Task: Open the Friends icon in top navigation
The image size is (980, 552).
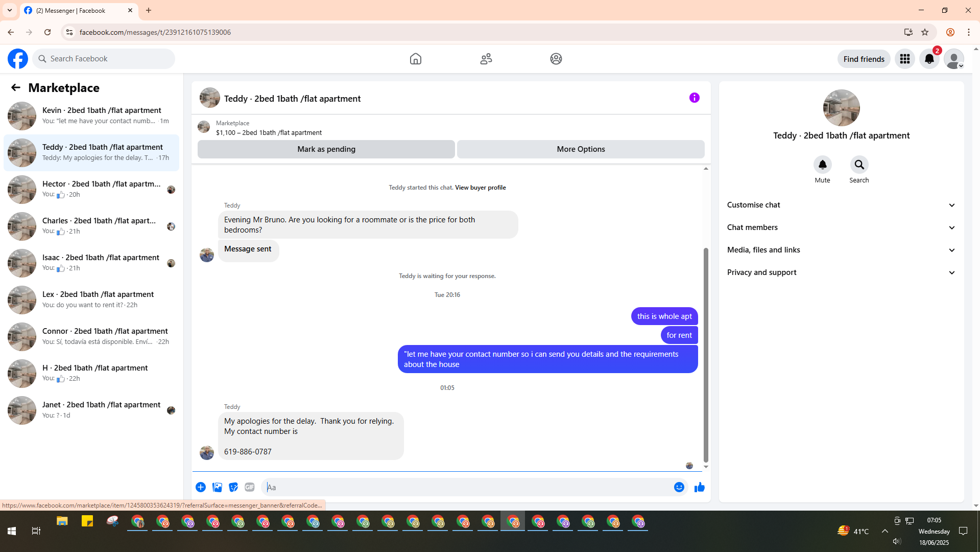Action: tap(486, 59)
